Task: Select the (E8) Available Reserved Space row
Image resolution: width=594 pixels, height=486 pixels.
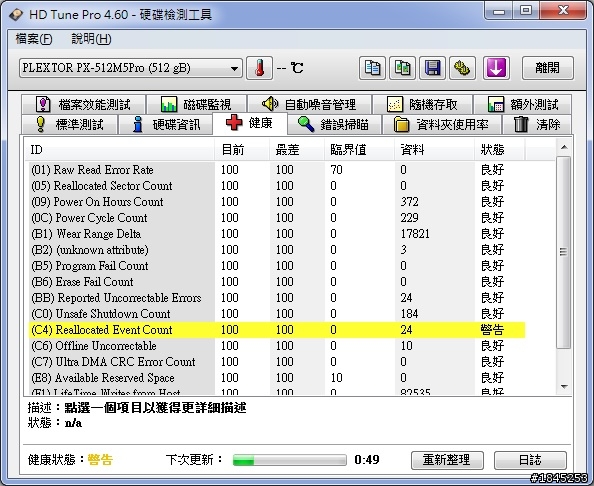Action: (x=277, y=378)
